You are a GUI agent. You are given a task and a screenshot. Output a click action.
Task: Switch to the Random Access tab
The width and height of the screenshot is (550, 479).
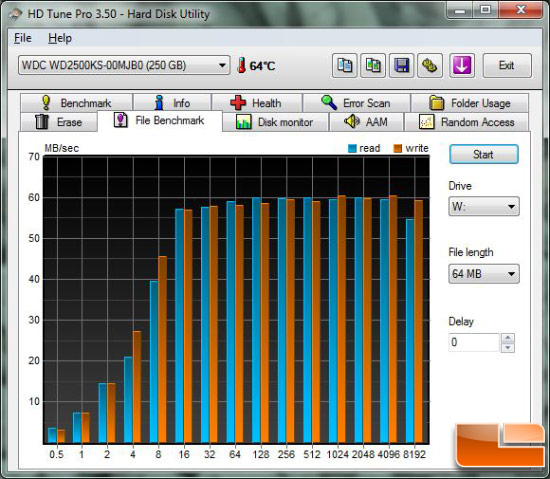pyautogui.click(x=467, y=122)
